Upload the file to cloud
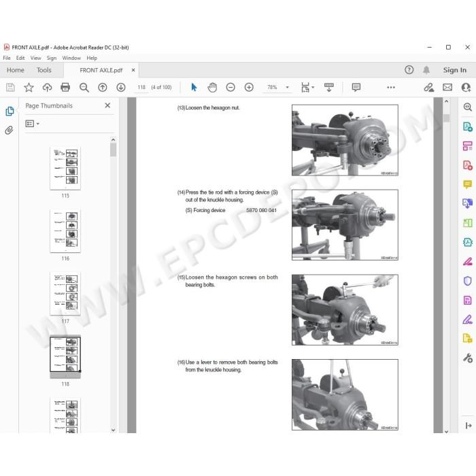The height and width of the screenshot is (476, 476). coord(47,88)
